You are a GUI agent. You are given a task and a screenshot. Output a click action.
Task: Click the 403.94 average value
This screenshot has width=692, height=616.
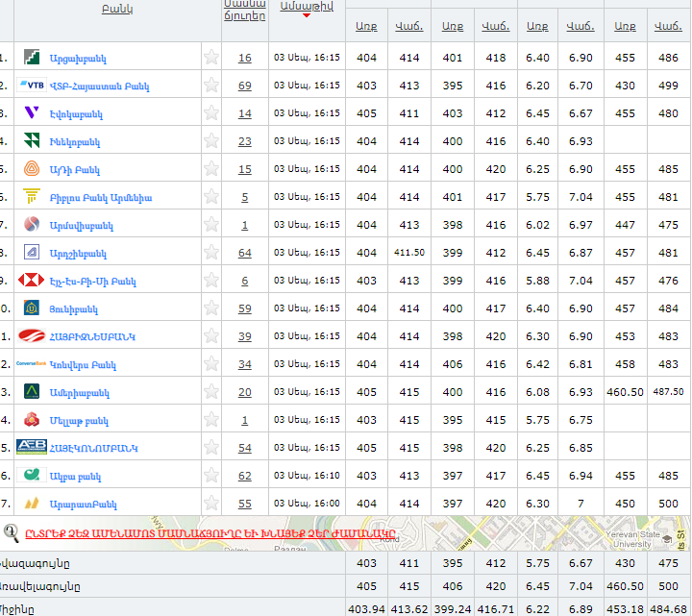366,609
